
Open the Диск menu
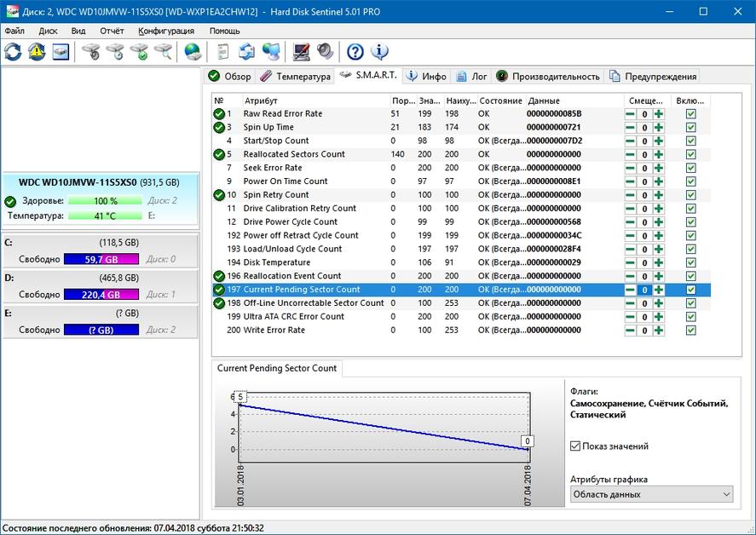click(49, 31)
